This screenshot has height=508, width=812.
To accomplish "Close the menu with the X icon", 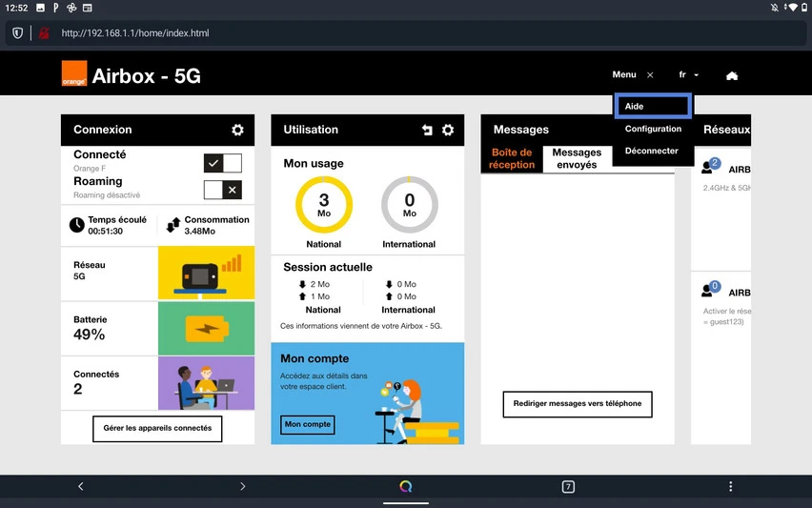I will 650,75.
